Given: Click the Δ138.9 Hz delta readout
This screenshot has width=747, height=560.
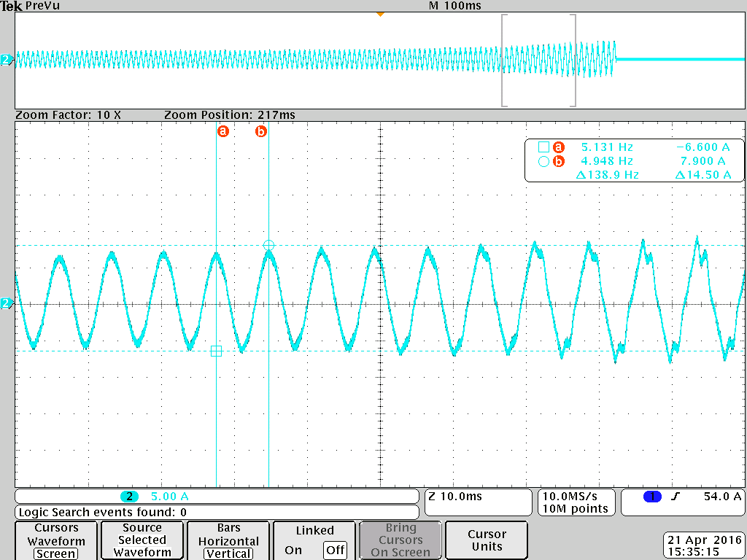Looking at the screenshot, I should coord(607,175).
